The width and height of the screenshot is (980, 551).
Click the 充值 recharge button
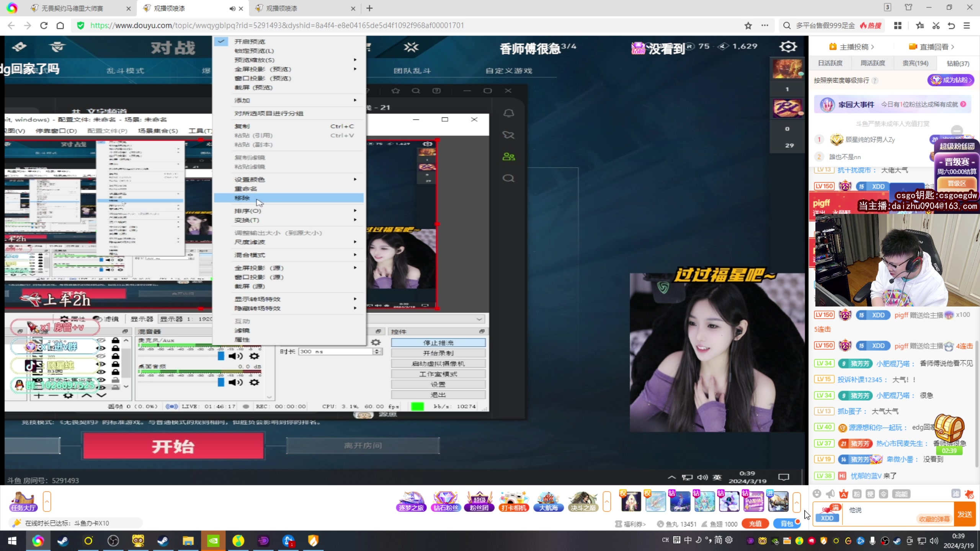pos(755,523)
